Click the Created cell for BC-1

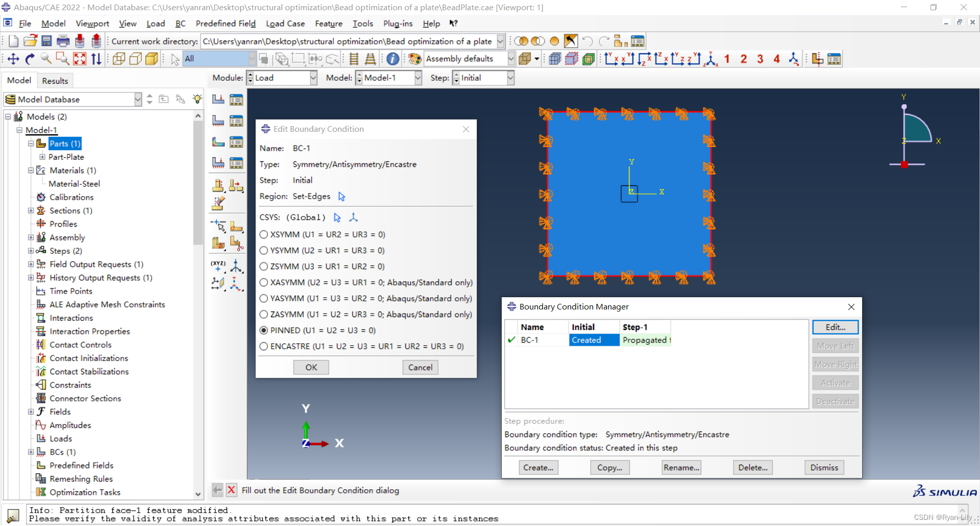[594, 340]
